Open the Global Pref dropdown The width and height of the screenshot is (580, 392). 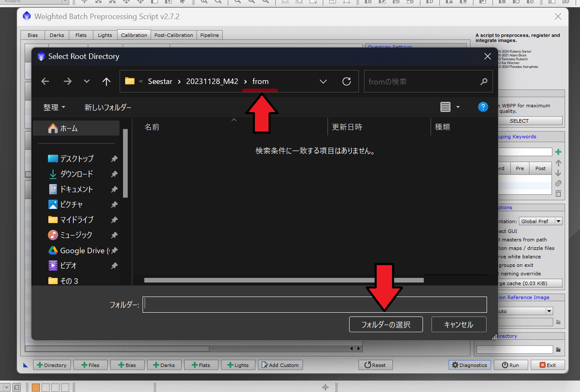tap(540, 221)
